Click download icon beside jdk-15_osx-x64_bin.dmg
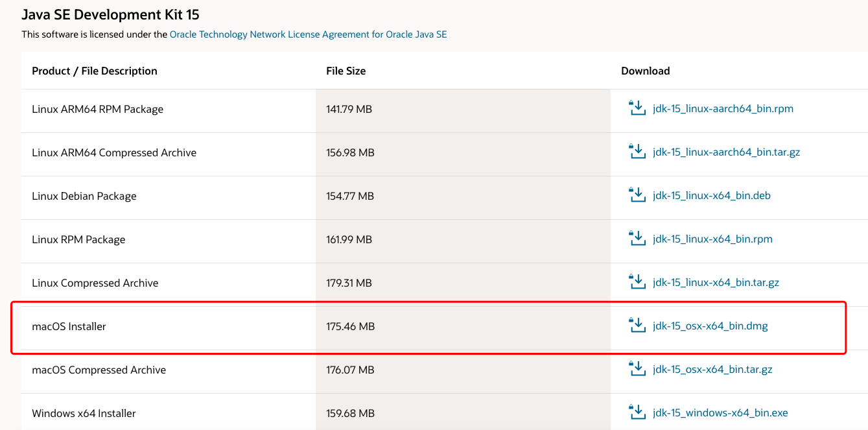Image resolution: width=868 pixels, height=430 pixels. [638, 325]
